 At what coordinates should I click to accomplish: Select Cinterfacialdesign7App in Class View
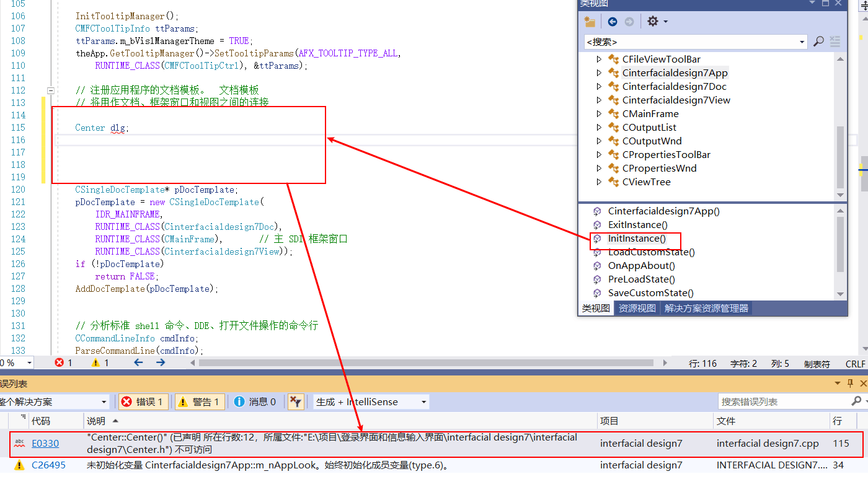click(x=675, y=73)
